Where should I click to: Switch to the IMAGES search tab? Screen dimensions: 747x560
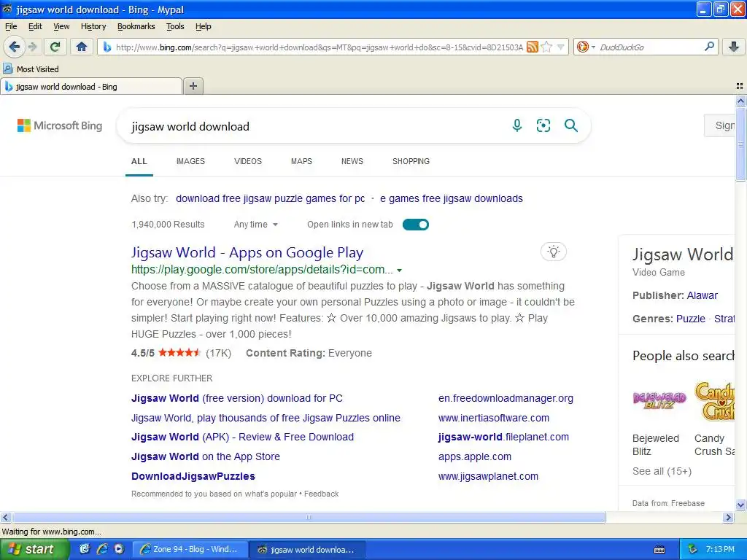click(190, 161)
